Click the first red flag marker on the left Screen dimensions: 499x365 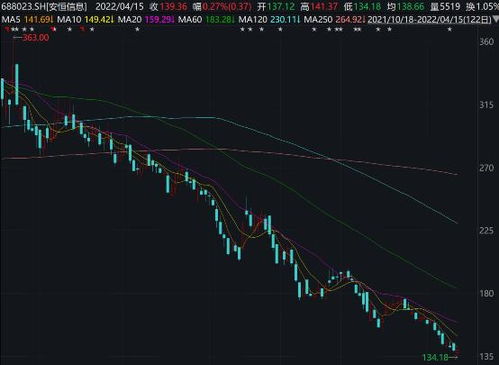tap(6, 30)
